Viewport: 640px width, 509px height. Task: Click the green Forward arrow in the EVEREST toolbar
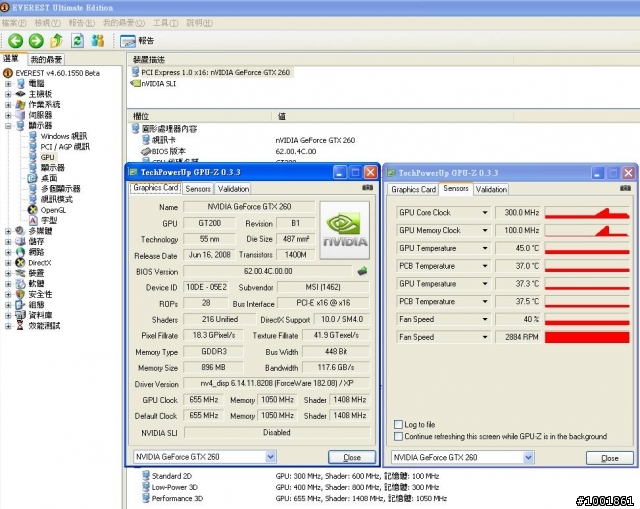point(36,41)
